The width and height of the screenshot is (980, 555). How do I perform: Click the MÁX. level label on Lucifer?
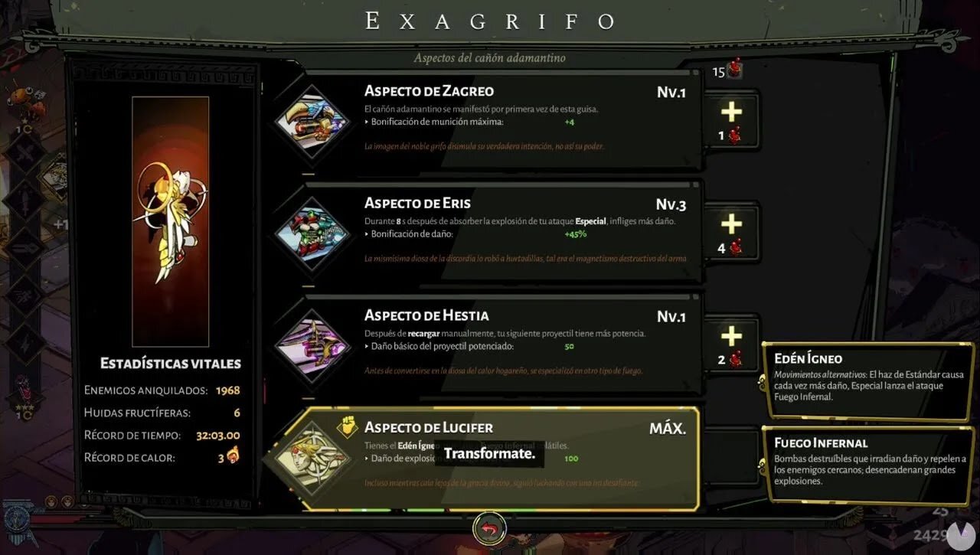click(x=668, y=429)
